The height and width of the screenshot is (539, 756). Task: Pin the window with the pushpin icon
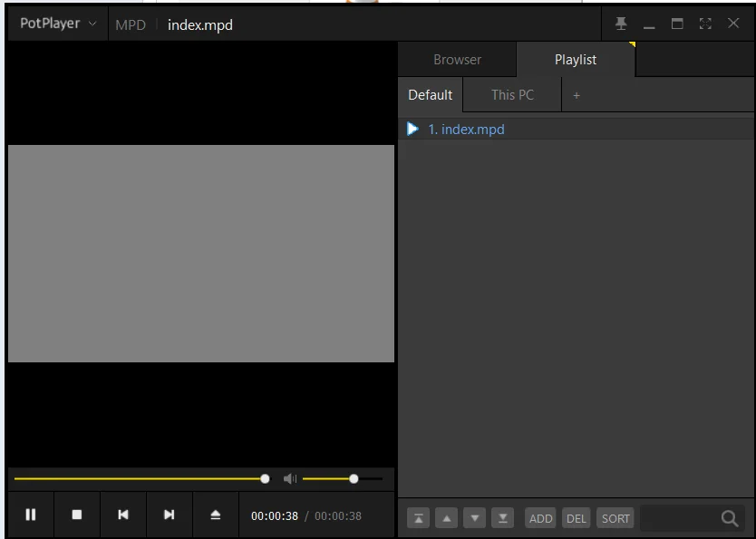coord(621,24)
